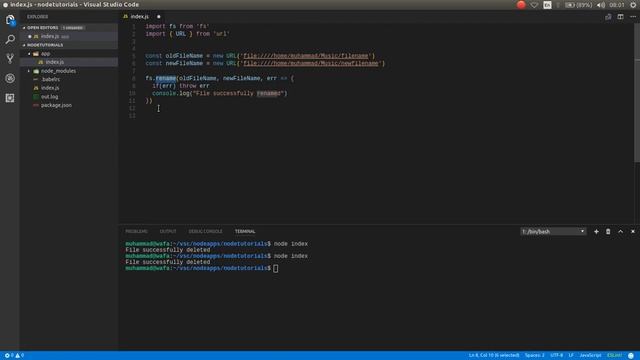This screenshot has height=360, width=640.
Task: Switch to the Terminal panel tab
Action: point(245,231)
